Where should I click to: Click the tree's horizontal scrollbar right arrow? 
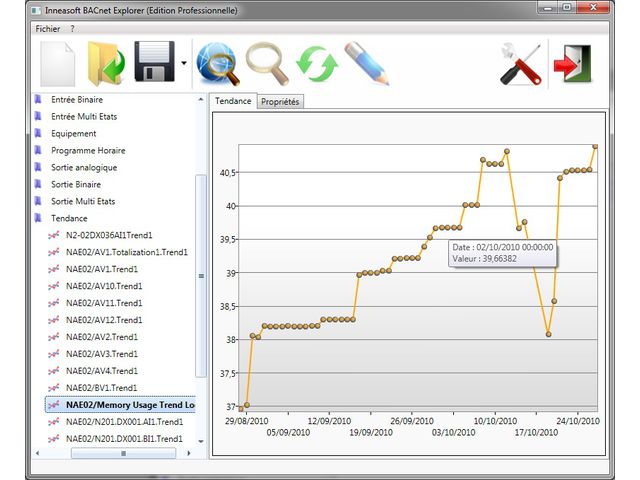[189, 453]
